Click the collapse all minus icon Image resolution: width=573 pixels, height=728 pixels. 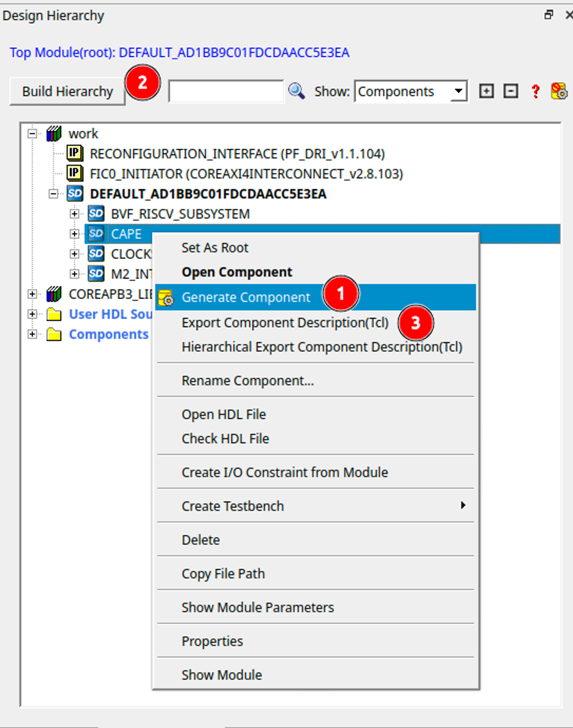point(510,91)
